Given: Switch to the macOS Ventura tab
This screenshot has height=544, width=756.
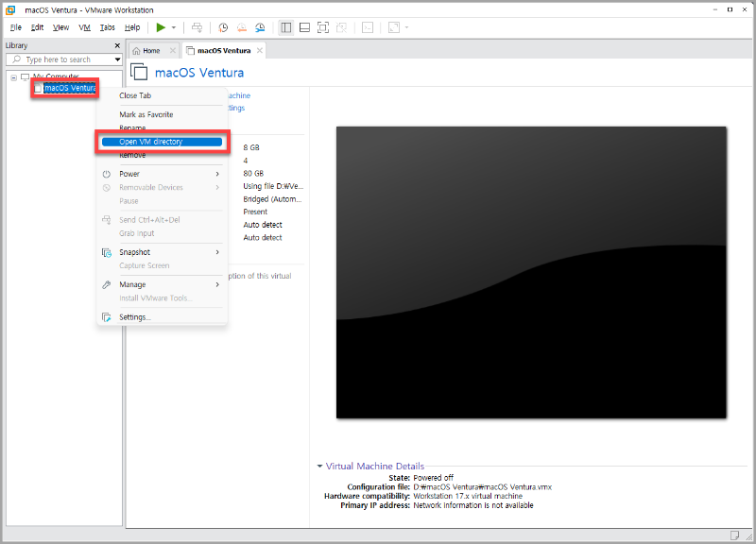Looking at the screenshot, I should [x=224, y=51].
